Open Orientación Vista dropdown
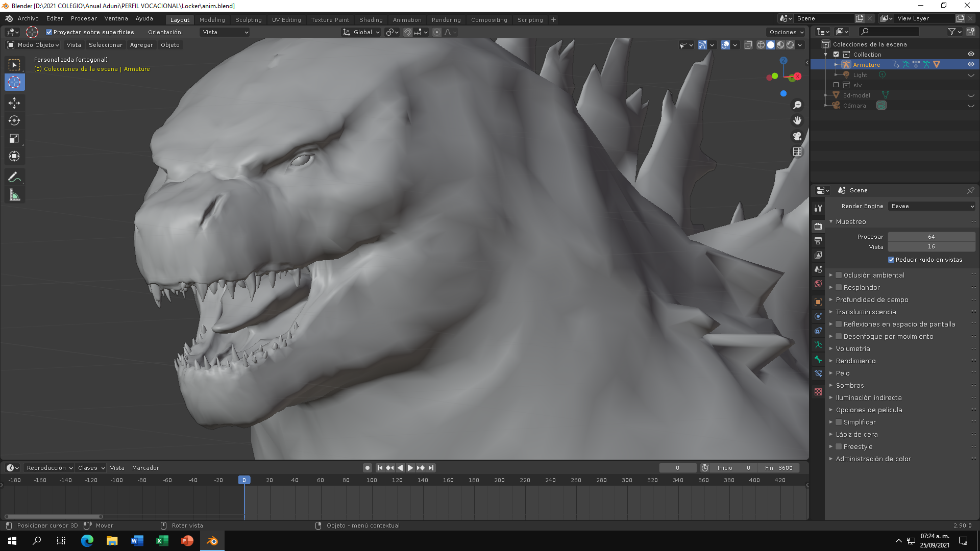The image size is (980, 551). tap(225, 32)
